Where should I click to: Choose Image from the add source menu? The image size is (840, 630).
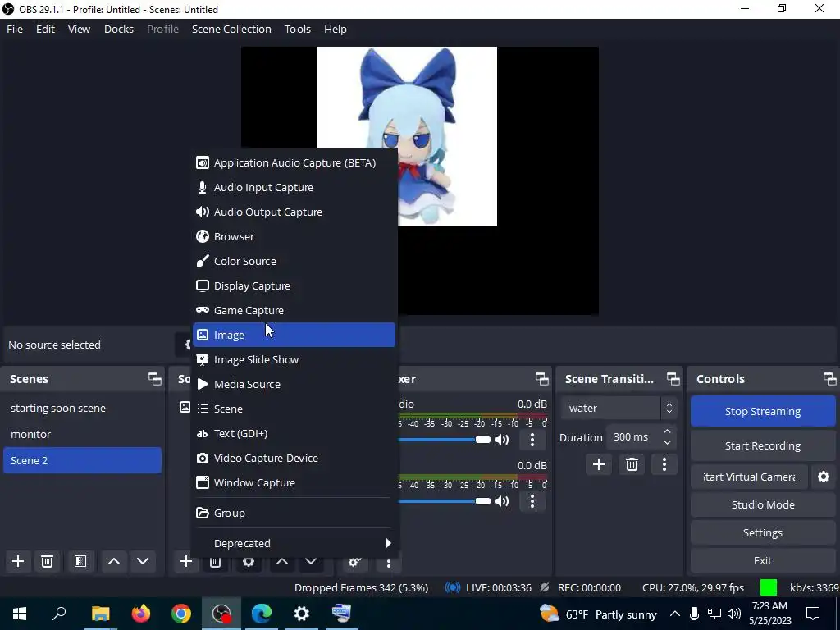[294, 335]
